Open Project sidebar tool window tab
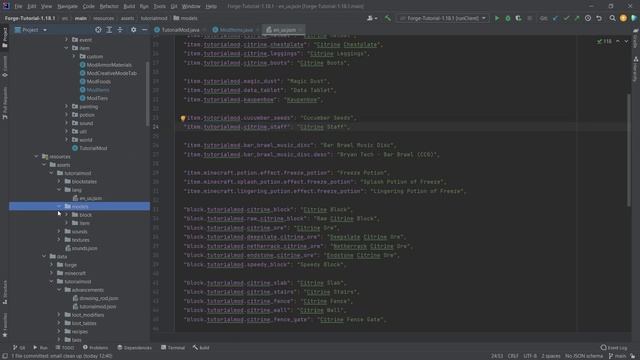The image size is (640, 360). click(x=5, y=38)
